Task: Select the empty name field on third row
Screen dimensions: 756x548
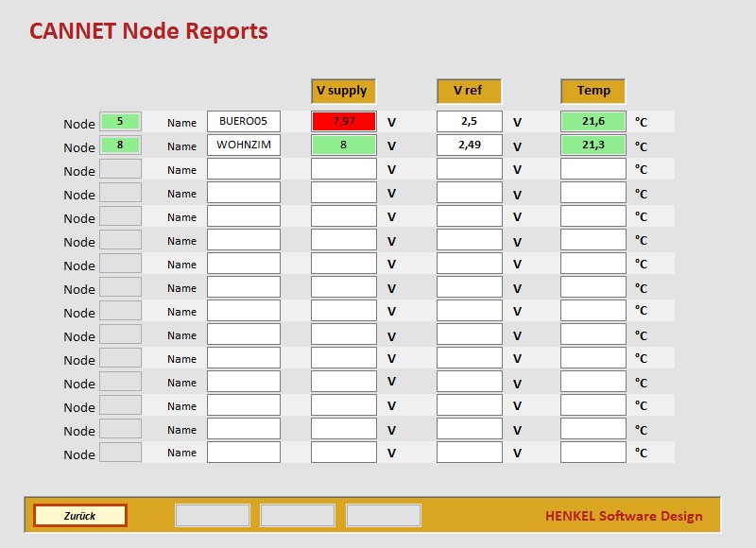Action: (242, 169)
